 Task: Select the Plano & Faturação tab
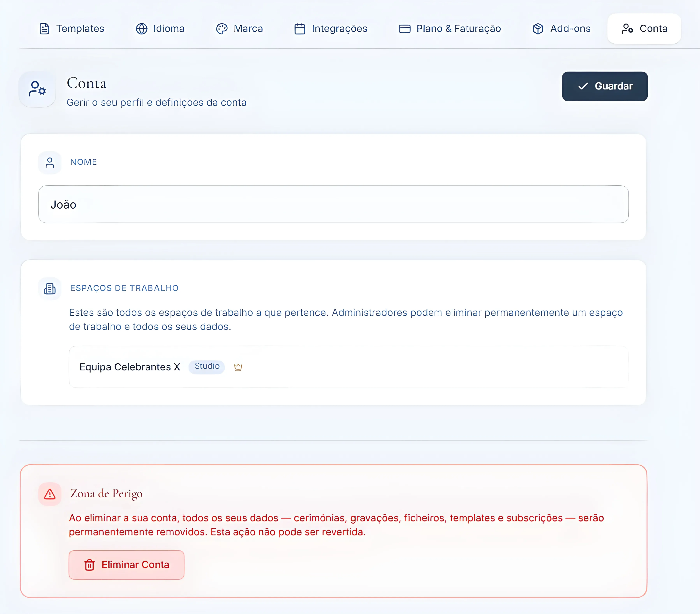(x=450, y=29)
